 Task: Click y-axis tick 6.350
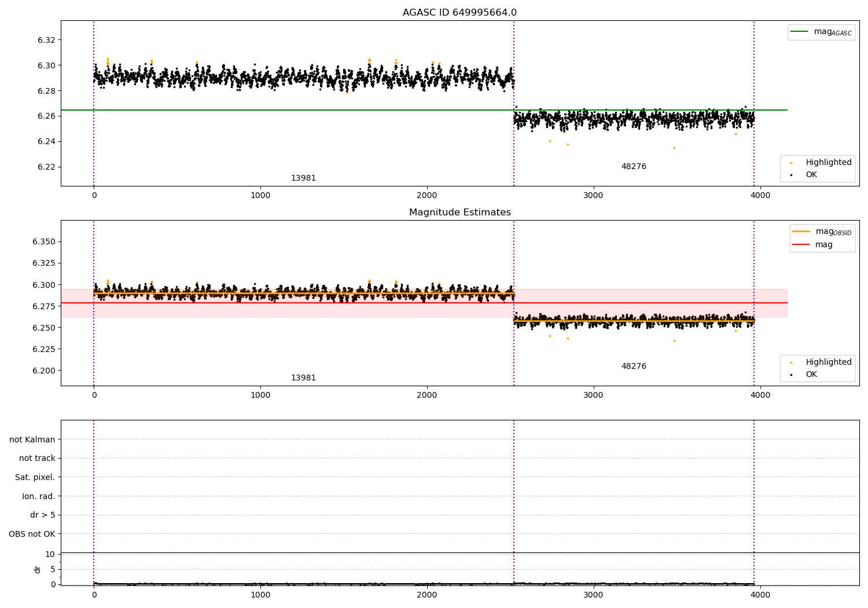coord(44,241)
